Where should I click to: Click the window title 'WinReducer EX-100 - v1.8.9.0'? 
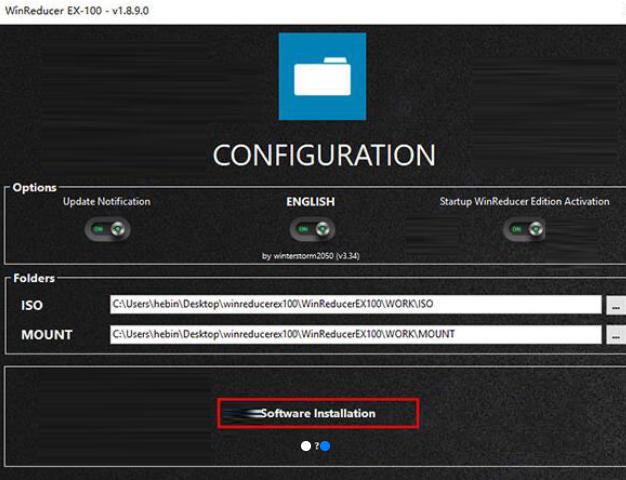[77, 10]
